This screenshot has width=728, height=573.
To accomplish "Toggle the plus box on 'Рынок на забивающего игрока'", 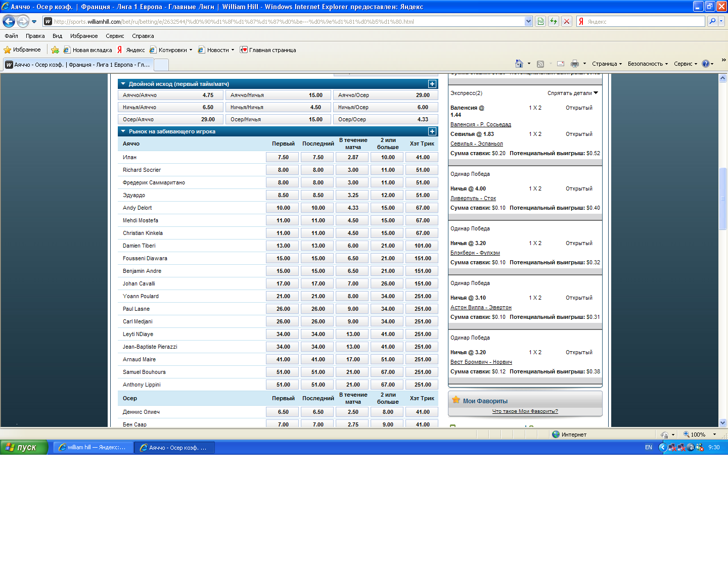I will point(432,131).
